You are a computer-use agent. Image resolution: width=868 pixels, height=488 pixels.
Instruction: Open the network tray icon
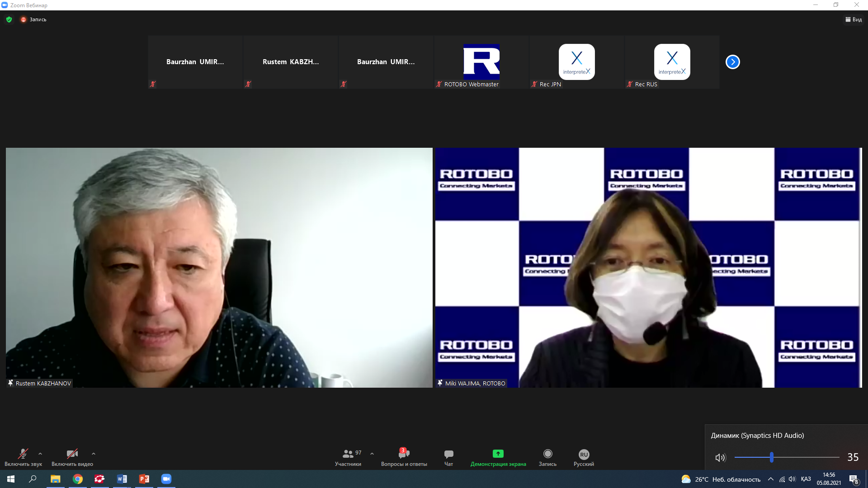[x=782, y=479]
